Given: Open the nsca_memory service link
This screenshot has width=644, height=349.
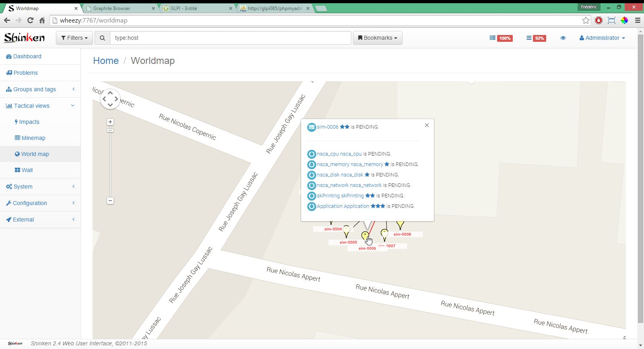Looking at the screenshot, I should pyautogui.click(x=350, y=164).
